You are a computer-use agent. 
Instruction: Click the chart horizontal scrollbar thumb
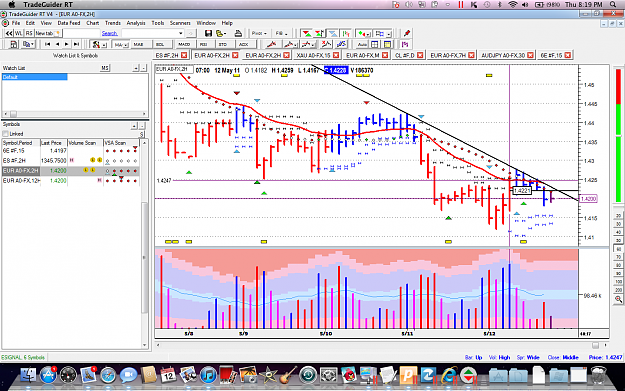click(595, 345)
